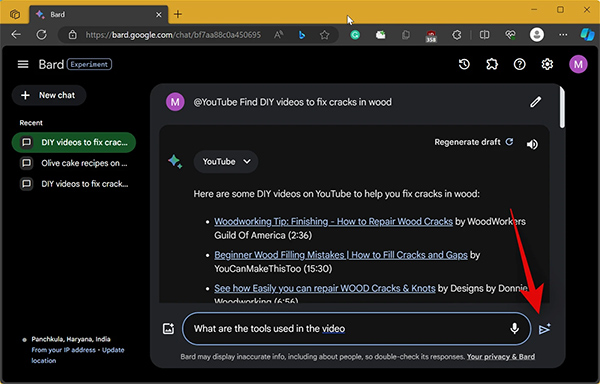This screenshot has width=600, height=384.
Task: Open the extensions puzzle icon
Action: pos(492,64)
